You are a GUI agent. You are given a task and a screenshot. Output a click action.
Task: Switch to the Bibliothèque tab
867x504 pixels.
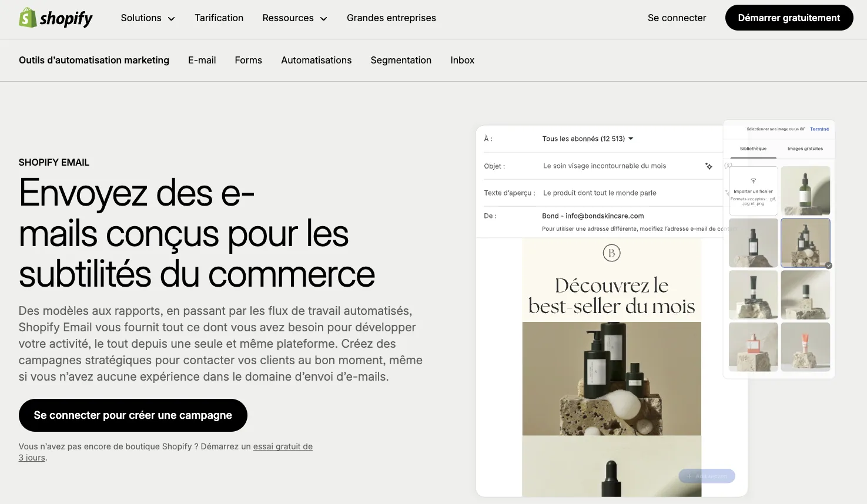(753, 149)
